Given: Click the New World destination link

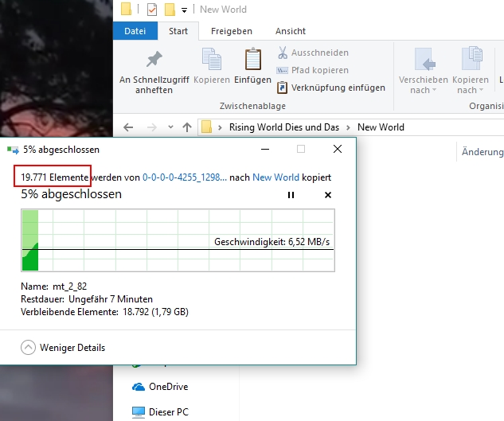Looking at the screenshot, I should 275,177.
